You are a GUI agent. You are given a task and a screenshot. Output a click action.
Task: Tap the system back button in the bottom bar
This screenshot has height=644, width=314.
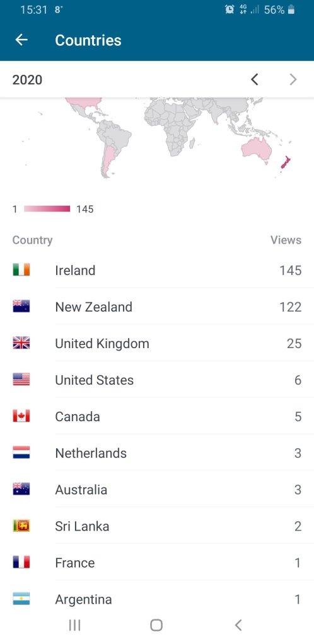coord(238,625)
